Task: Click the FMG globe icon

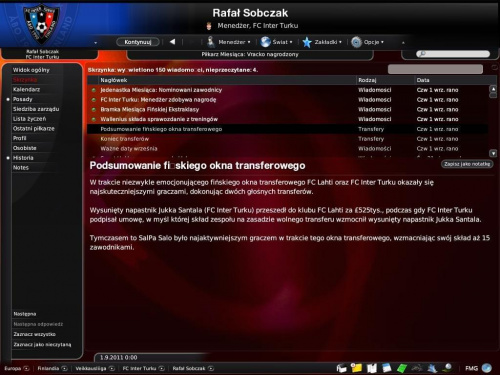Action: point(487,368)
